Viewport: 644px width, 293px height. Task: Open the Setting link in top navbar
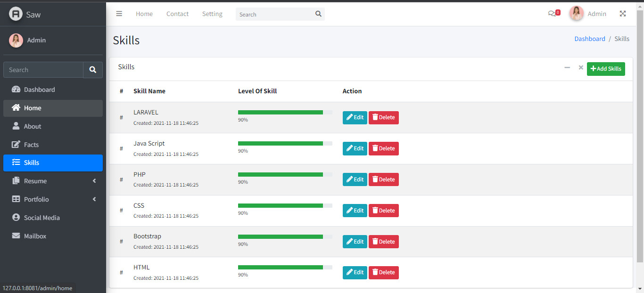[x=212, y=14]
